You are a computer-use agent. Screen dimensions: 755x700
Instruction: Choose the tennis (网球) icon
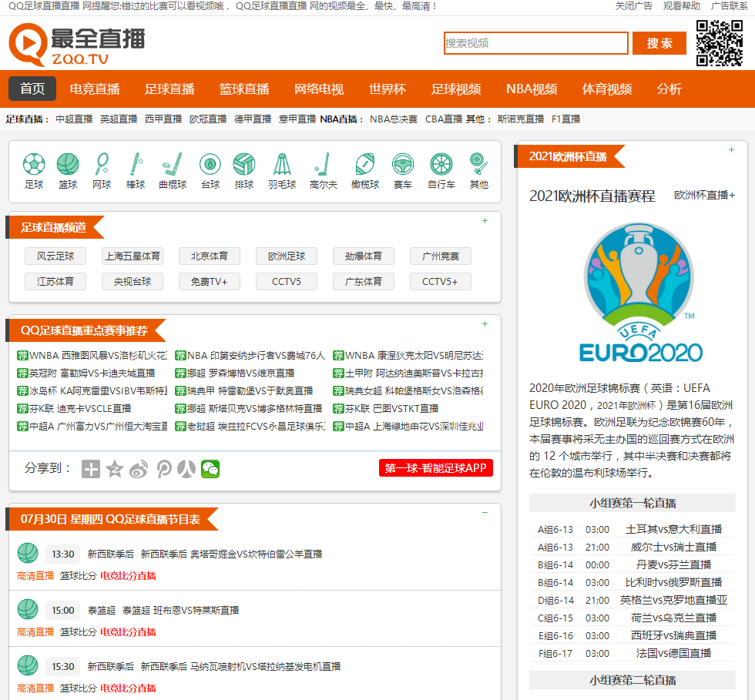click(x=102, y=164)
